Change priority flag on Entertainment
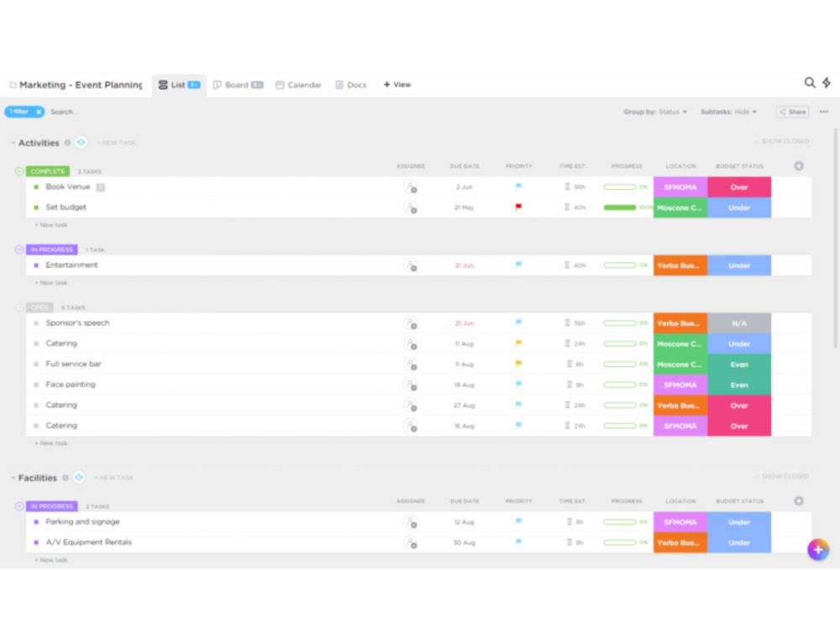The width and height of the screenshot is (840, 630). coord(518,265)
